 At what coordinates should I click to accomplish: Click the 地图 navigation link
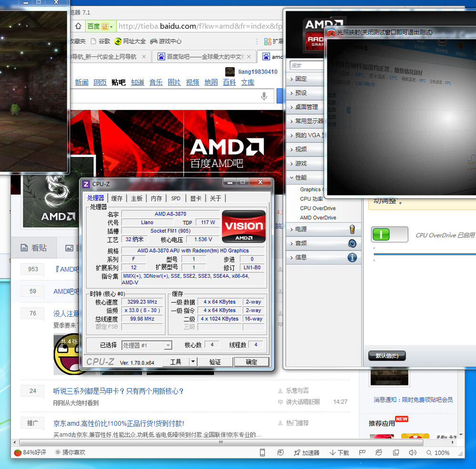pos(211,82)
